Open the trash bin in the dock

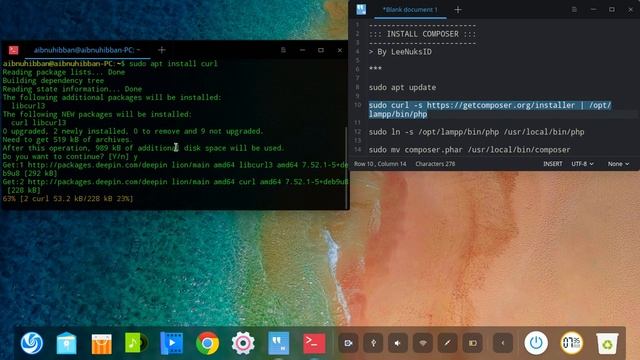click(607, 343)
